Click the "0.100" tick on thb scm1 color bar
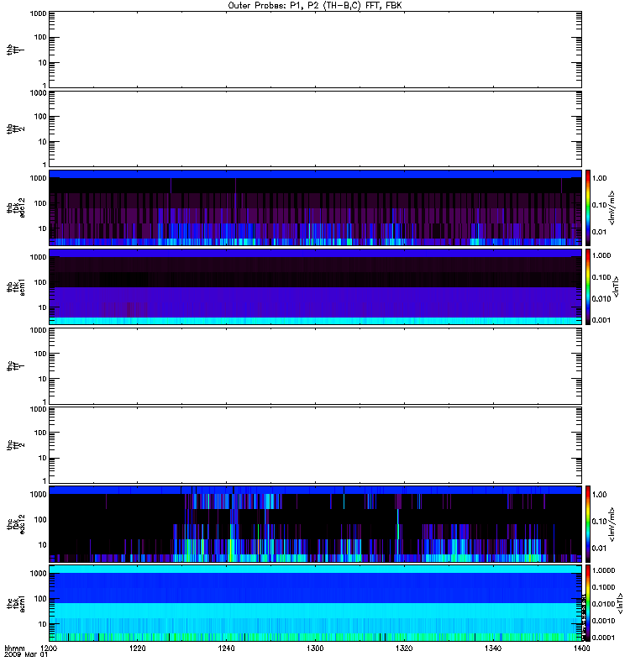630x672 pixels. coord(601,277)
